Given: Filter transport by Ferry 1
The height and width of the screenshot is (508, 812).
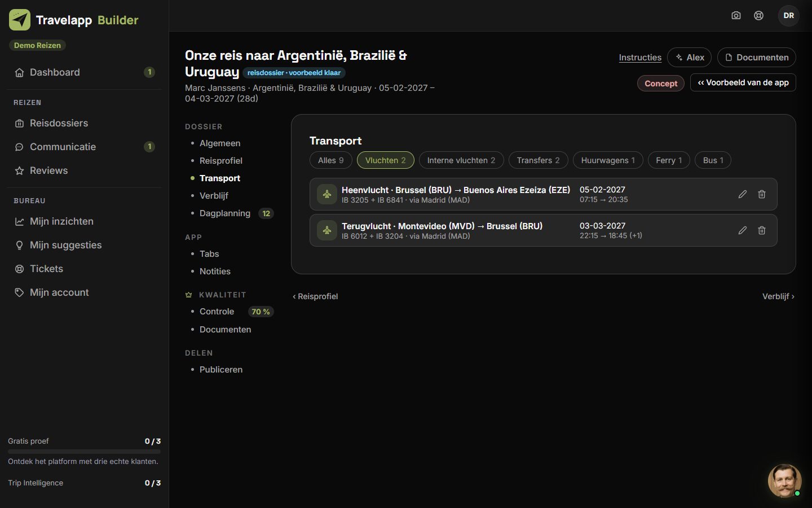Looking at the screenshot, I should pyautogui.click(x=669, y=160).
